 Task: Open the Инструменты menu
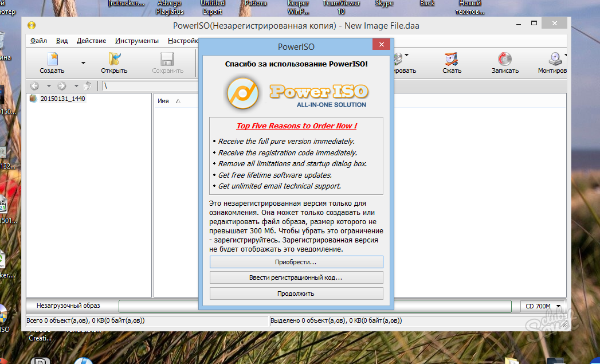[x=136, y=41]
